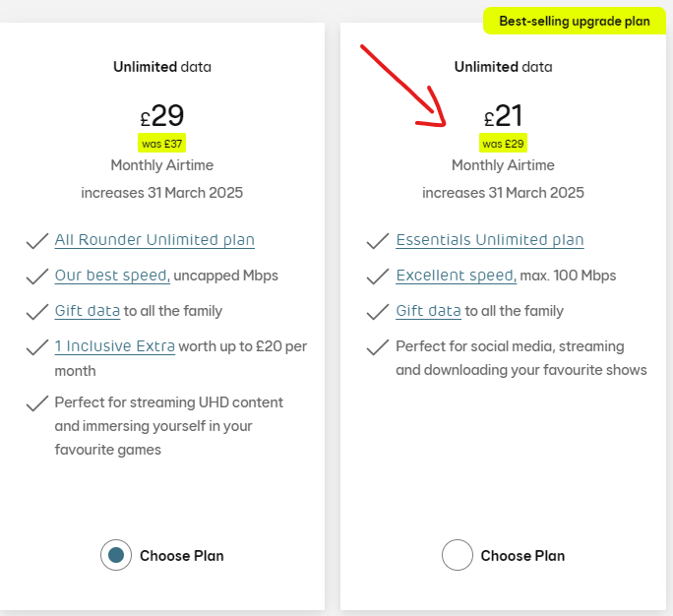Click checkmark beside Our best speed
Viewport: 673px width, 616px height.
click(x=37, y=277)
